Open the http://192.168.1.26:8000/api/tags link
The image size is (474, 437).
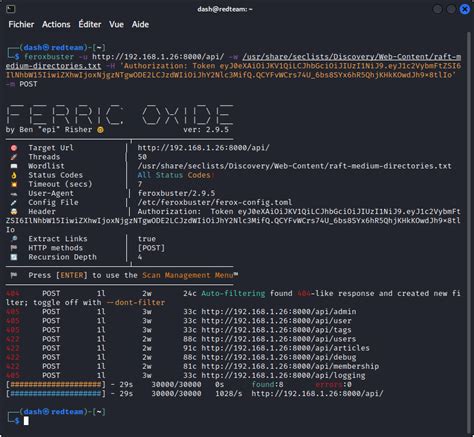276,330
